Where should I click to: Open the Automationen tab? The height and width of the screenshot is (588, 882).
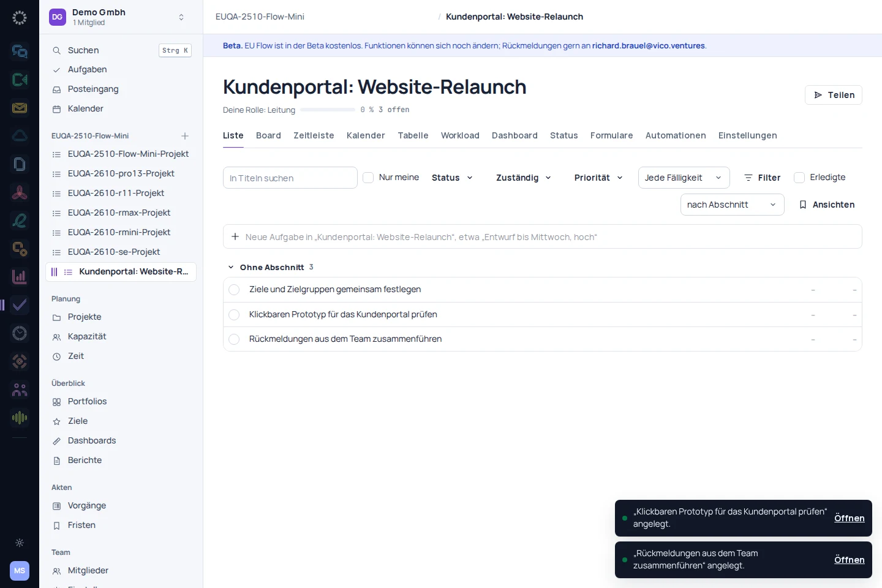tap(676, 135)
